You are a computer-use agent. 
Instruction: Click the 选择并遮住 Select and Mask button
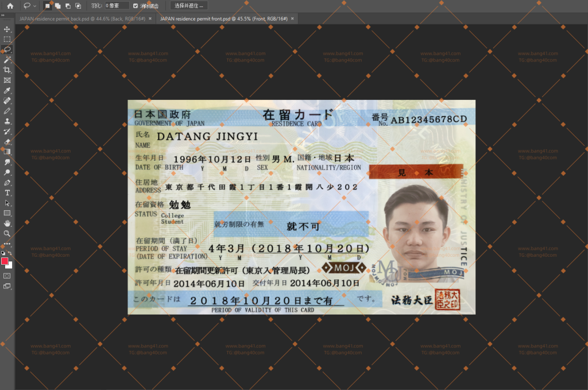pos(189,6)
